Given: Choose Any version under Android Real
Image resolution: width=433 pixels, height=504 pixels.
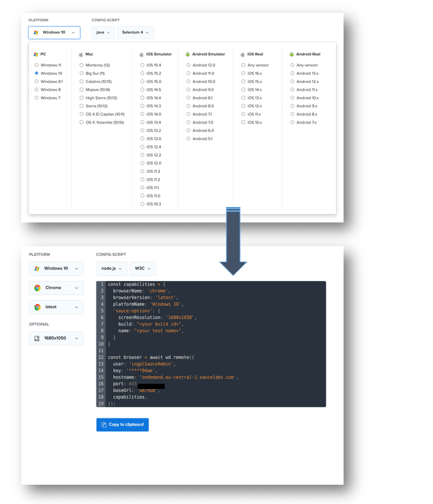Looking at the screenshot, I should click(292, 65).
